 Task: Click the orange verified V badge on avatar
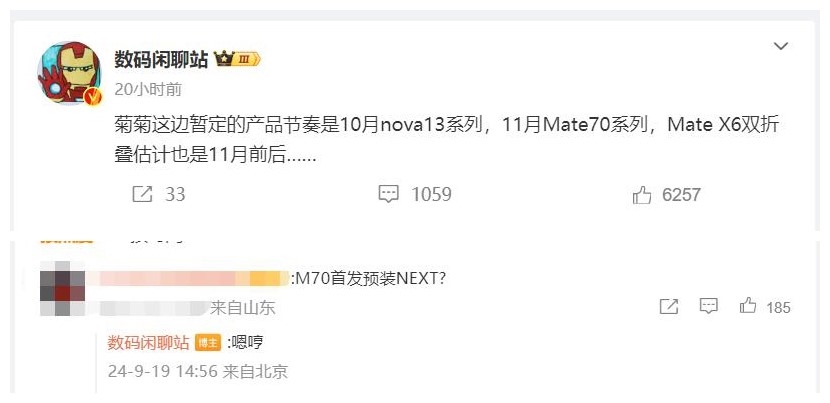93,96
